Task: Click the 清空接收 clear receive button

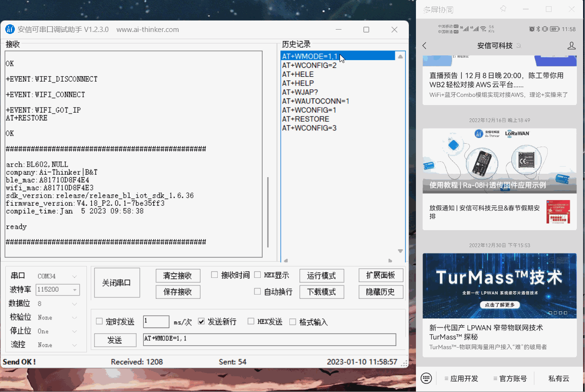Action: point(178,275)
